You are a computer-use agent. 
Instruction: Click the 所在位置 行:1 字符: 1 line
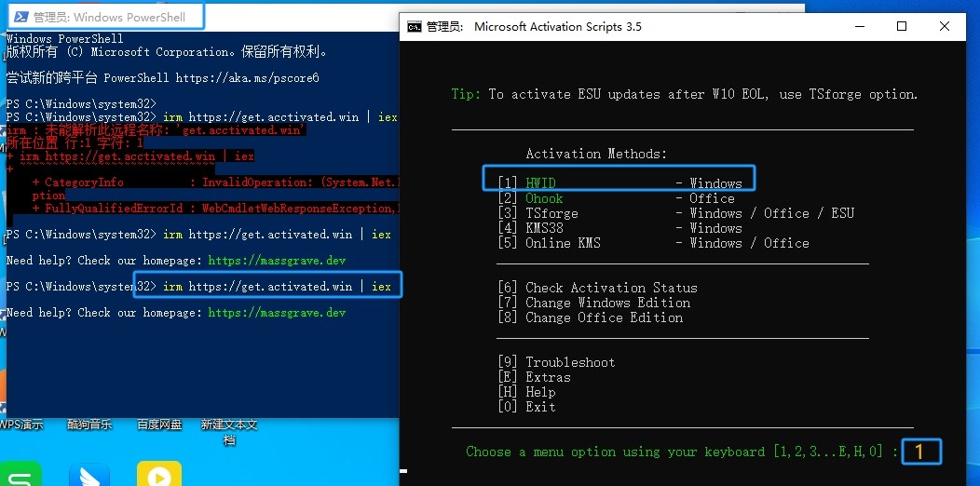[x=75, y=143]
